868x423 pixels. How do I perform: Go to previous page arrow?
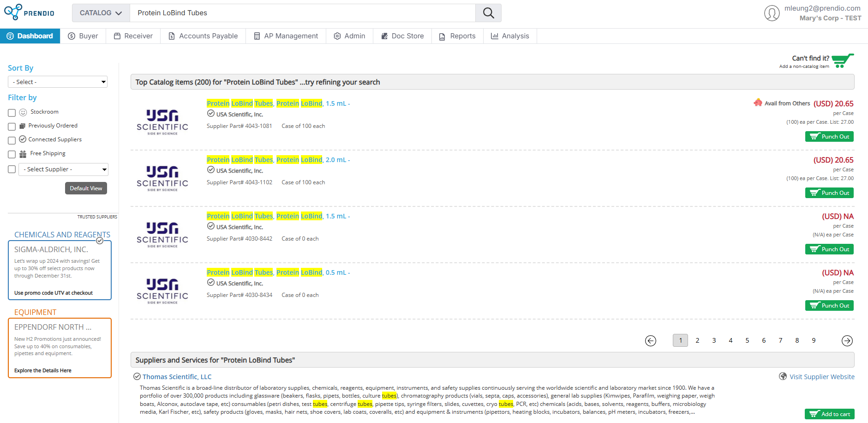[650, 341]
